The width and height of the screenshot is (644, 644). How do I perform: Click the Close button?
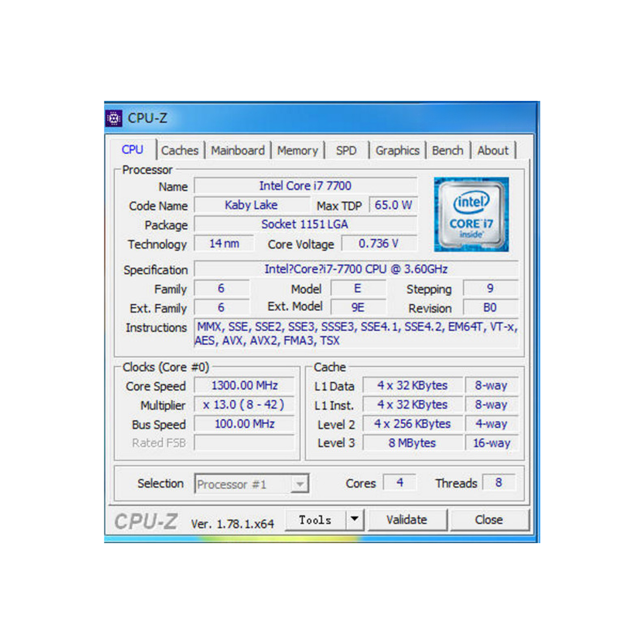pos(489,520)
